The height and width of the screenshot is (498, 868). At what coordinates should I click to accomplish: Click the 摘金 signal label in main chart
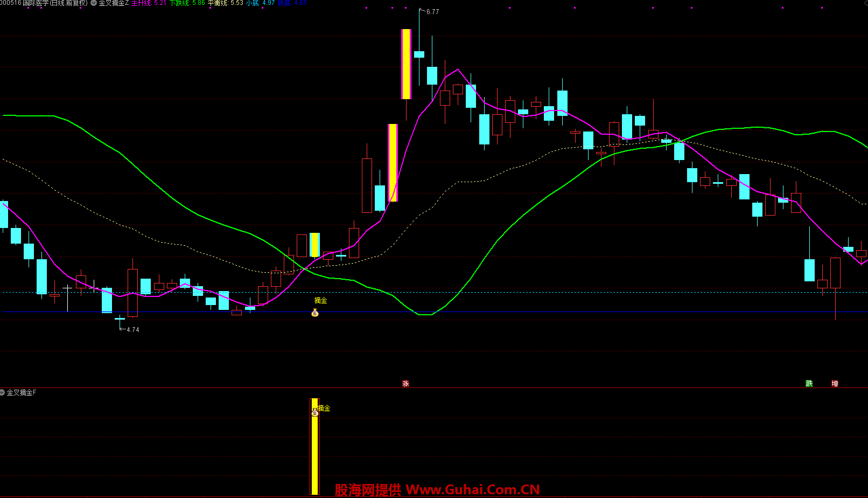point(321,300)
